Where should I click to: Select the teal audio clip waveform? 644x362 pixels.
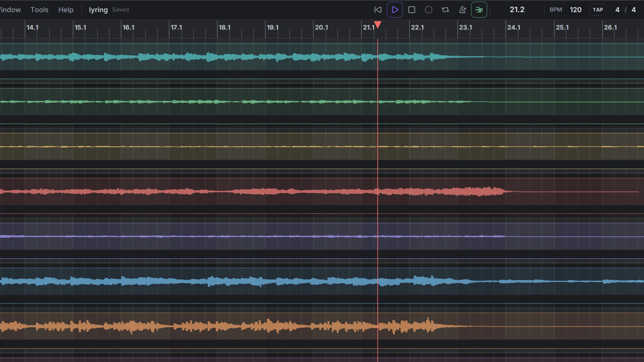pyautogui.click(x=322, y=57)
